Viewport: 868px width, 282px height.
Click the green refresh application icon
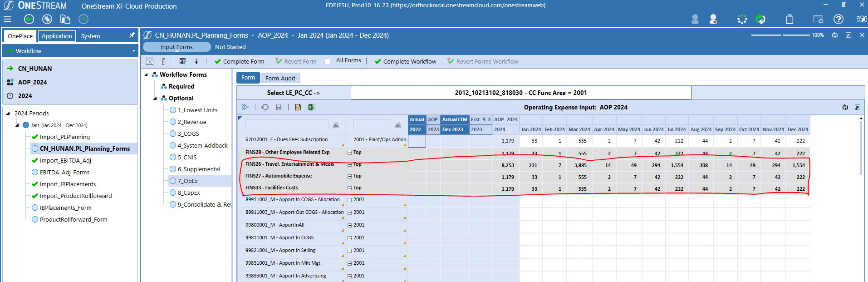pyautogui.click(x=760, y=19)
